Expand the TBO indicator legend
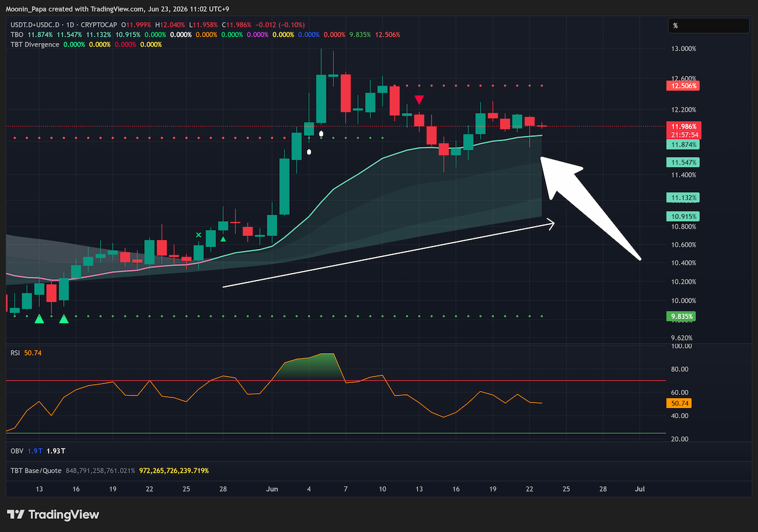Screen dimensions: 758x532 [x=16, y=34]
